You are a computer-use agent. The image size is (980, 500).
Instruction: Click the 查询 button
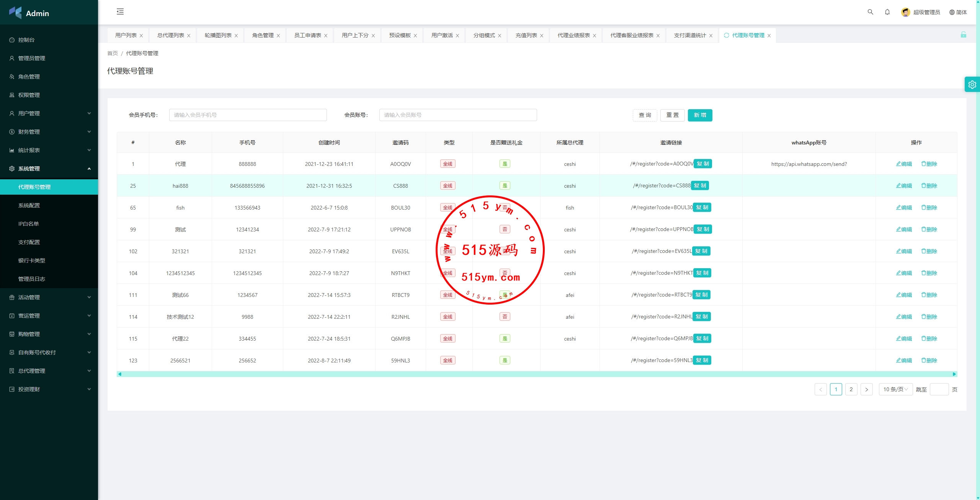point(645,115)
